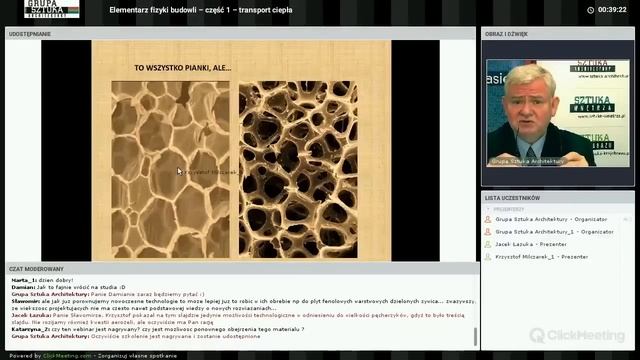Screen dimensions: 640x360
Task: Click 'Zorganizuj własne spotkanie' footer link
Action: (x=137, y=356)
